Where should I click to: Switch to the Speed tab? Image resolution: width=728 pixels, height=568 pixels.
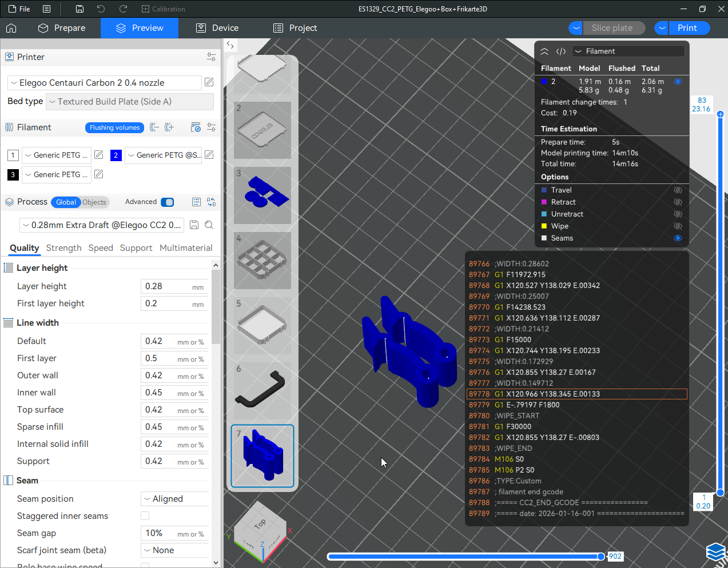101,248
